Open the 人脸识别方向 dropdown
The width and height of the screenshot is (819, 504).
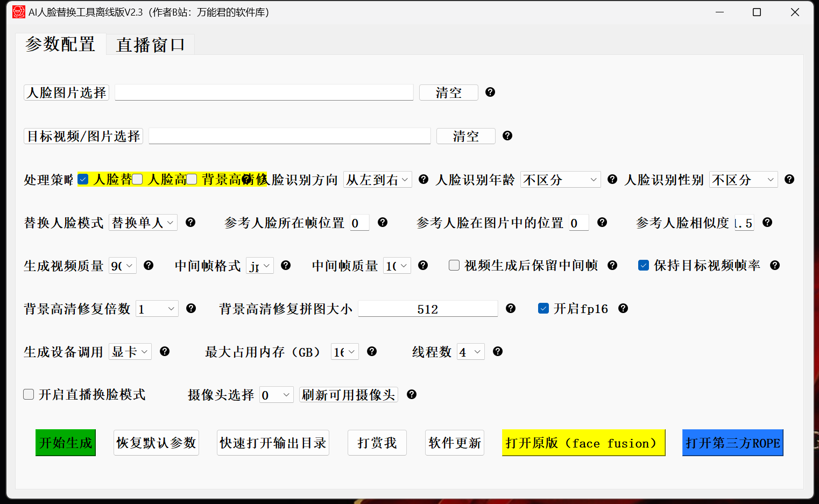click(x=377, y=180)
